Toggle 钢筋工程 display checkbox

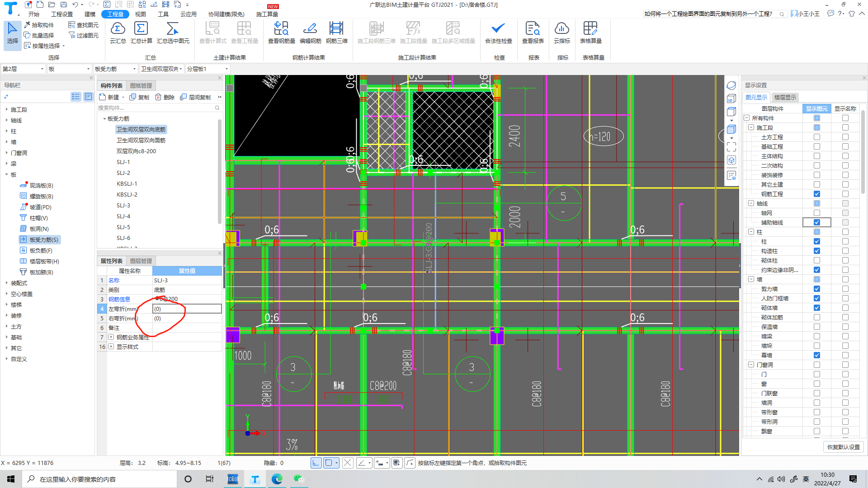[816, 194]
